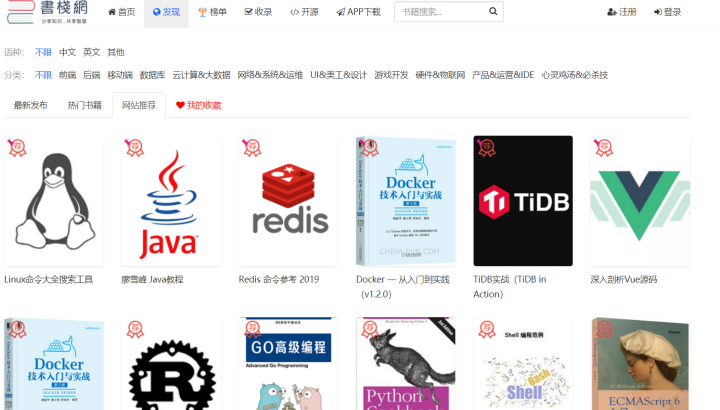Screen dimensions: 720x410
Task: Open the TiDB black book cover
Action: (523, 201)
